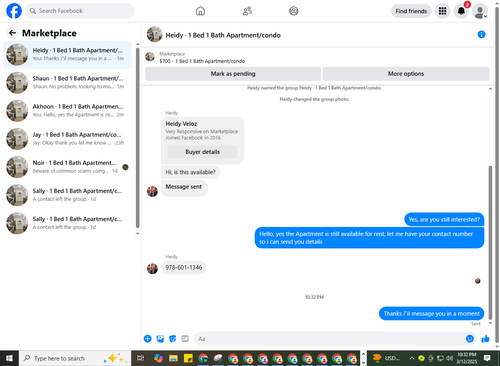Click the Find friends button
Viewport: 500px width, 366px height.
point(411,11)
